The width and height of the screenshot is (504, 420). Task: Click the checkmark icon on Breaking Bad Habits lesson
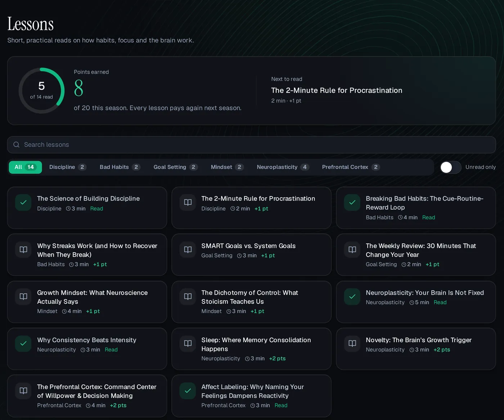point(352,202)
